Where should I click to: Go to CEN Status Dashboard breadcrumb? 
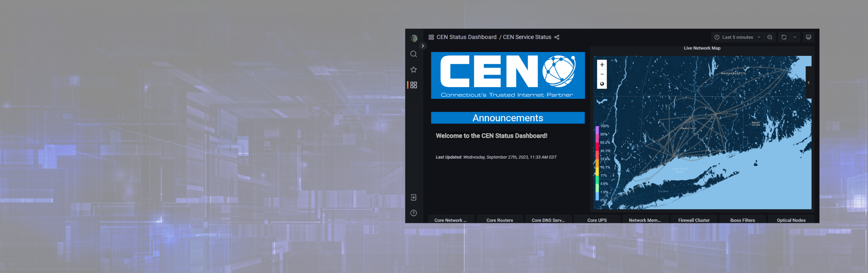tap(467, 37)
